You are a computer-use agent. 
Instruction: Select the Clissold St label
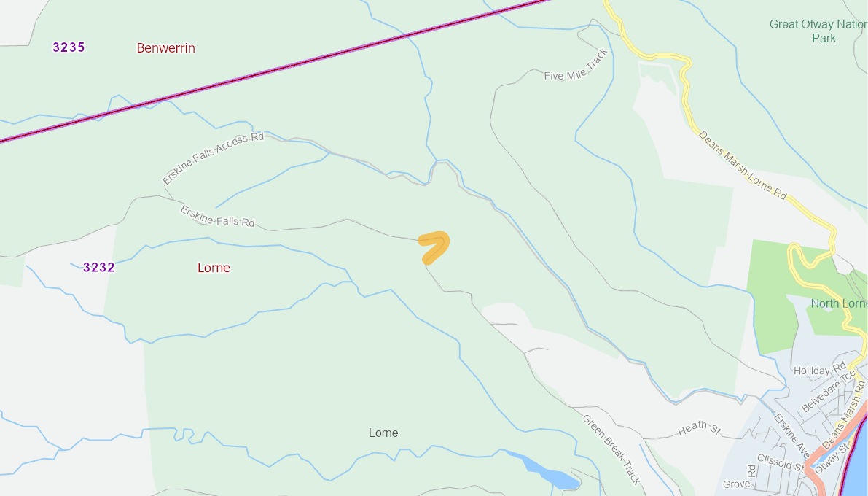tap(780, 462)
